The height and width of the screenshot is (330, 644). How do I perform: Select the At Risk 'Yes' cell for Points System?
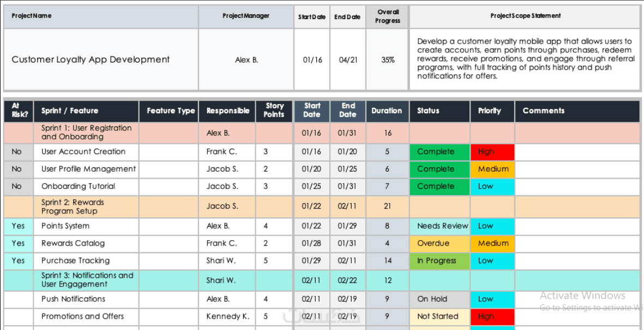(x=19, y=227)
